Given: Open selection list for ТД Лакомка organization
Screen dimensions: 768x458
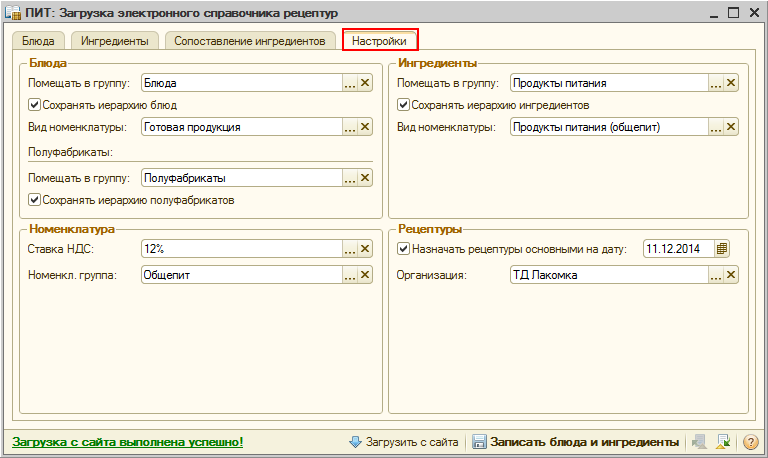Looking at the screenshot, I should [716, 275].
